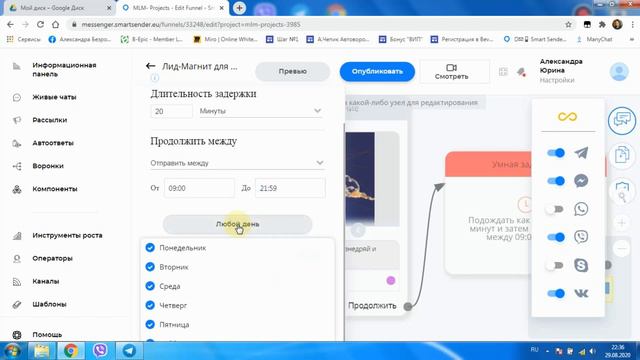Enable the Skype channel switch
640x360 pixels.
point(554,265)
